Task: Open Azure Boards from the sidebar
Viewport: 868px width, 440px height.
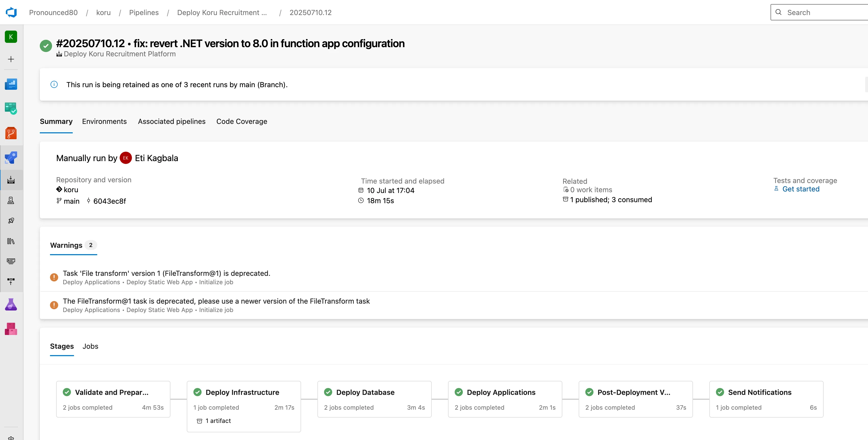Action: tap(11, 108)
